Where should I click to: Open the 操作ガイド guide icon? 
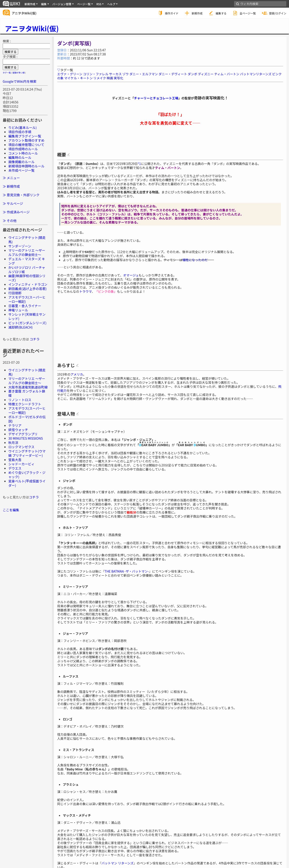[160, 13]
